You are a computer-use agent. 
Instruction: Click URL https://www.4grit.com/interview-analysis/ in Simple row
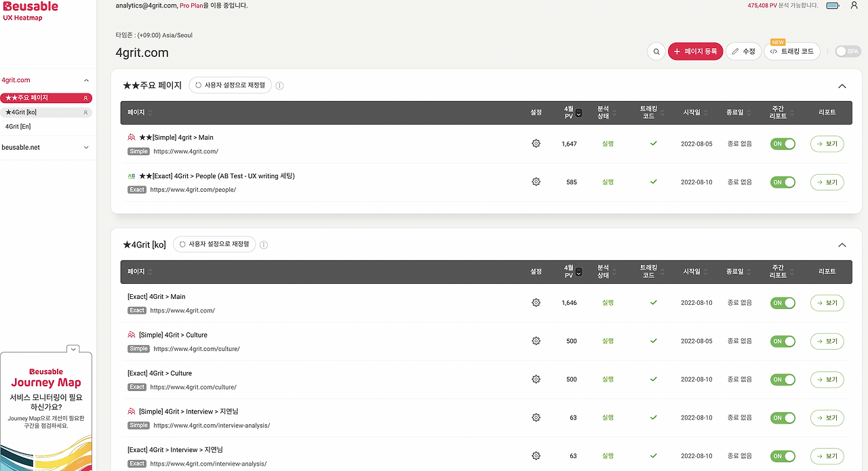(212, 426)
